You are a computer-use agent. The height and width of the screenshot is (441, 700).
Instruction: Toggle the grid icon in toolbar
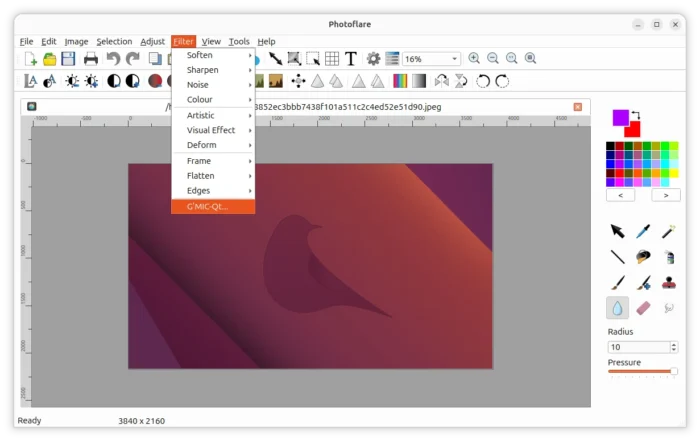(x=332, y=58)
